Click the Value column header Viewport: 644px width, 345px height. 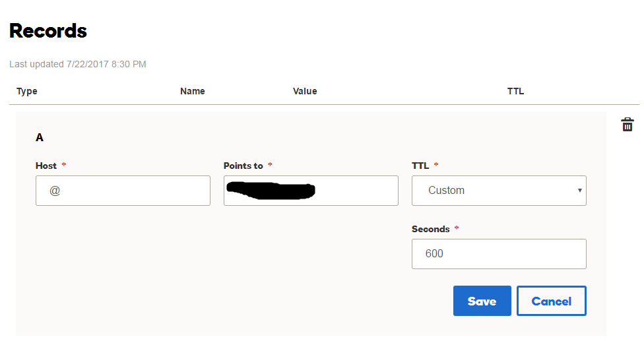click(305, 91)
